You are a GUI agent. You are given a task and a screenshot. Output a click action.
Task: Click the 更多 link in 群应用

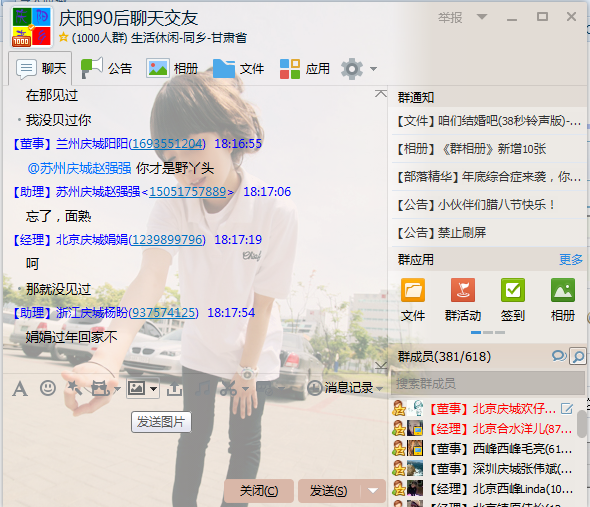click(571, 259)
